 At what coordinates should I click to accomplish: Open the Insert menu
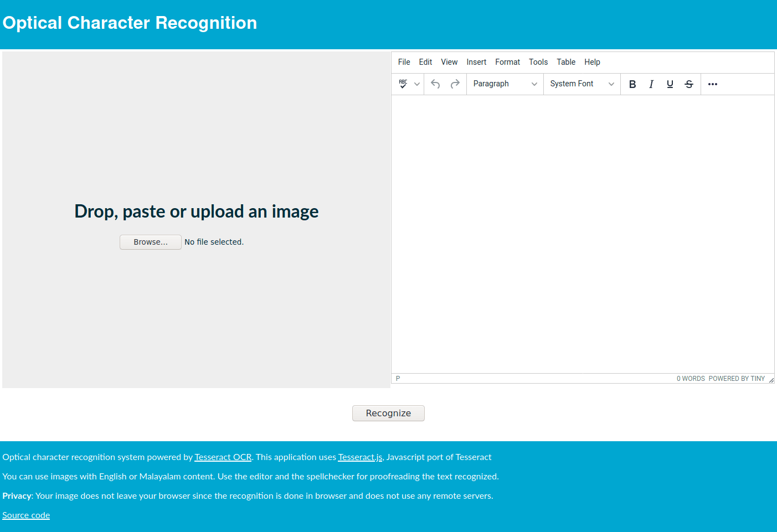(x=476, y=62)
